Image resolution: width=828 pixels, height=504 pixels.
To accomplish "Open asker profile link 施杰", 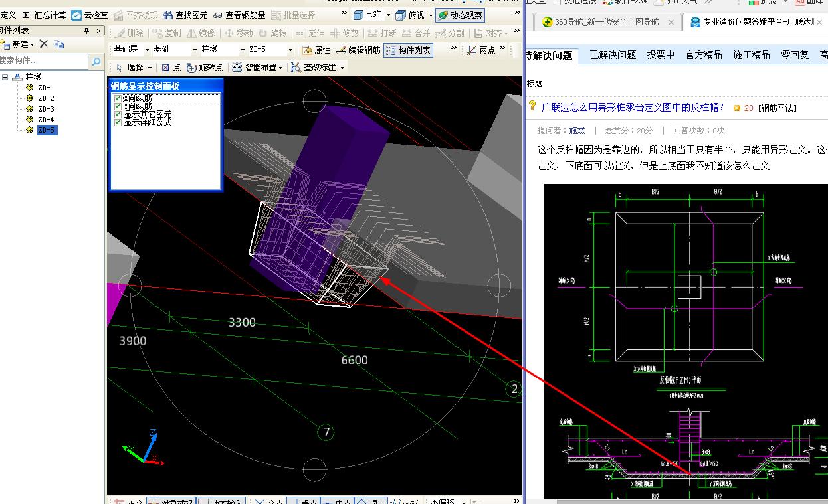I will click(x=577, y=131).
